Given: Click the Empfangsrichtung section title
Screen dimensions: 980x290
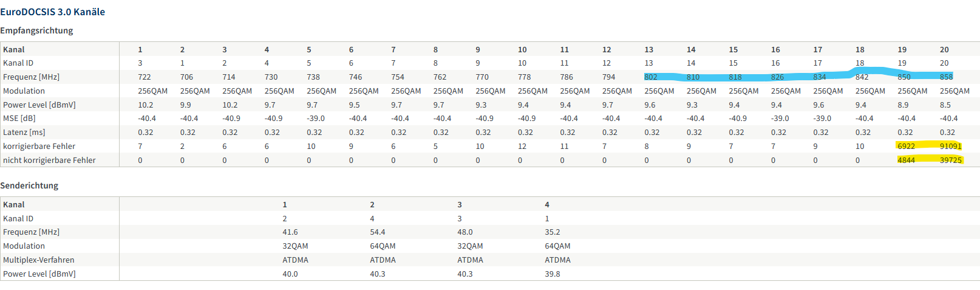Looking at the screenshot, I should point(36,30).
